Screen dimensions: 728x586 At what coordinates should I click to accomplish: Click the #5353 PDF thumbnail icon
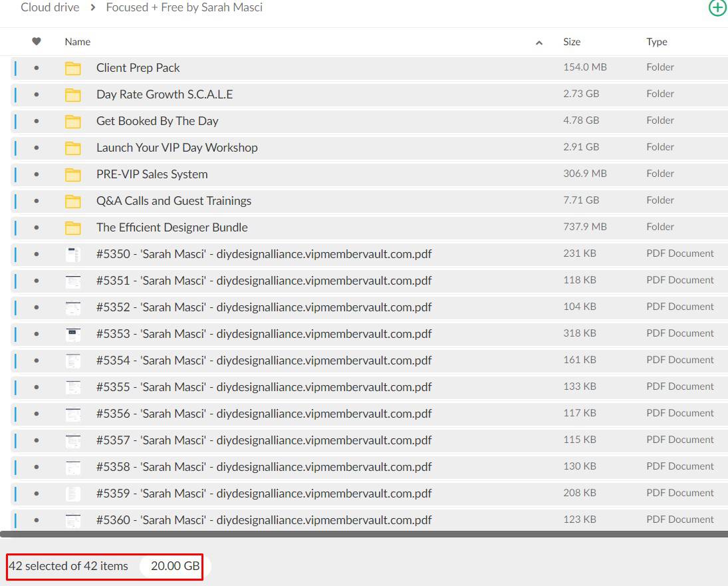point(72,334)
